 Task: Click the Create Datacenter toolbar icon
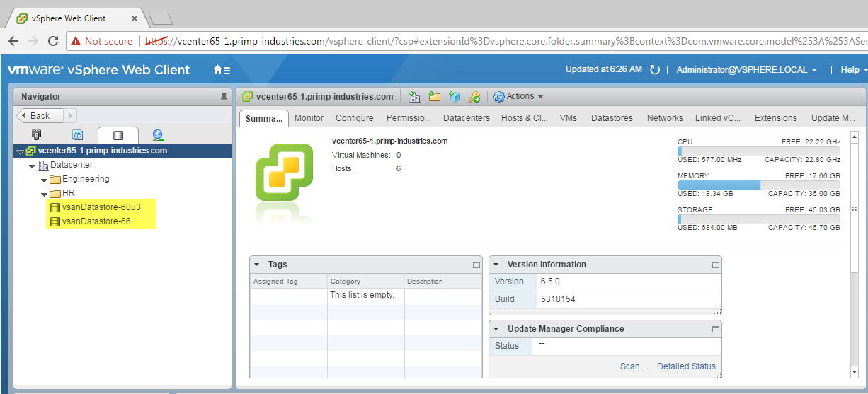(x=415, y=96)
